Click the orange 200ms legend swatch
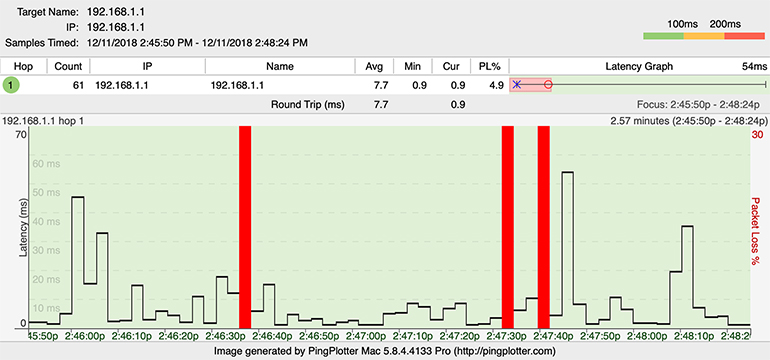The image size is (770, 360). [x=704, y=36]
